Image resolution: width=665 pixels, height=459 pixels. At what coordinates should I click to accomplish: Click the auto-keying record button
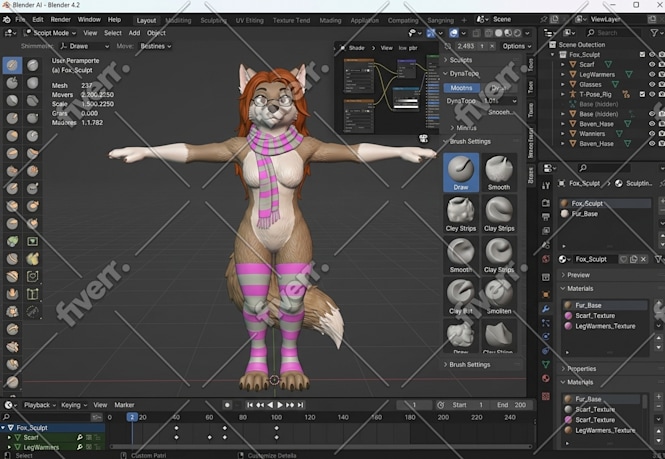(x=227, y=405)
